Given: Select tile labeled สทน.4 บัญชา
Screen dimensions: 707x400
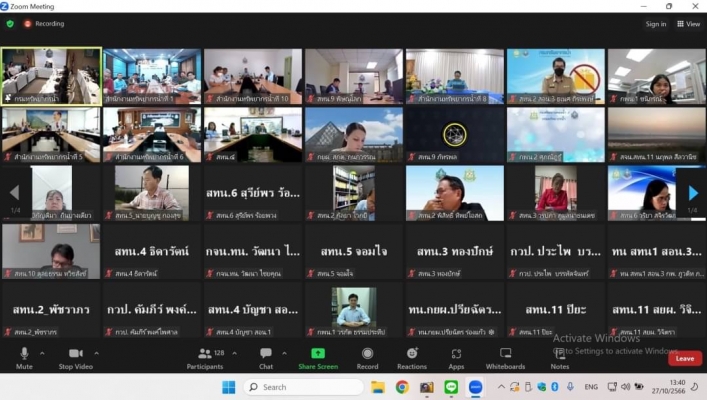Looking at the screenshot, I should point(252,309).
